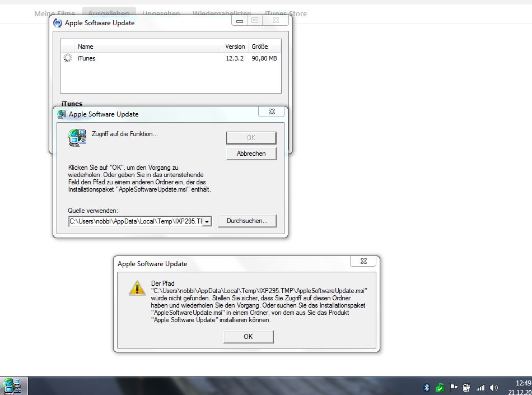Sort by the 'Version' column header

tap(235, 47)
